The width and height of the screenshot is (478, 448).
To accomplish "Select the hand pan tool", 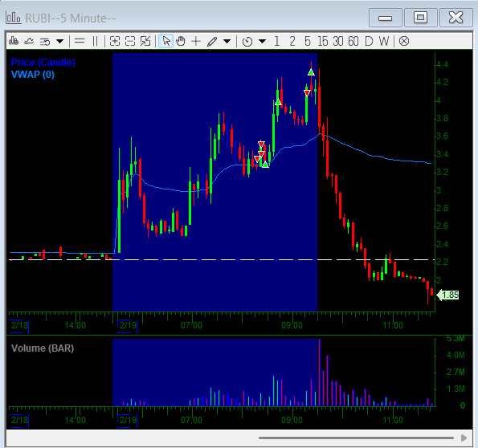I will click(181, 41).
